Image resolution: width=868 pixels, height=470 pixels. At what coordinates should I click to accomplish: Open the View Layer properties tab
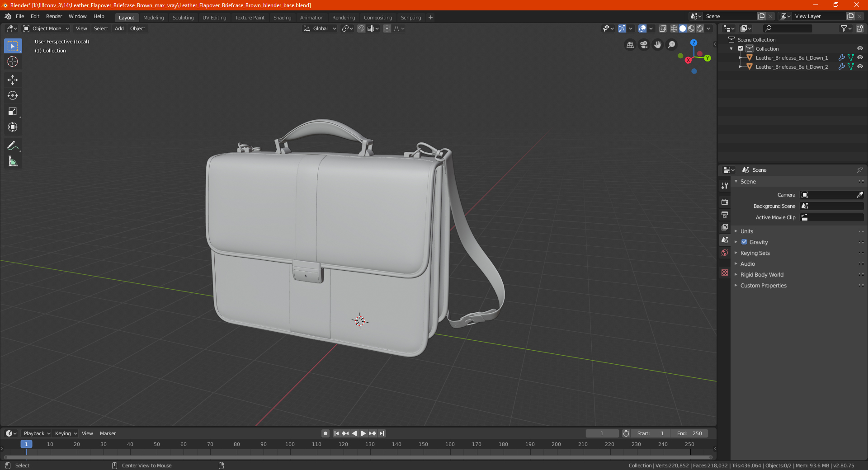725,227
